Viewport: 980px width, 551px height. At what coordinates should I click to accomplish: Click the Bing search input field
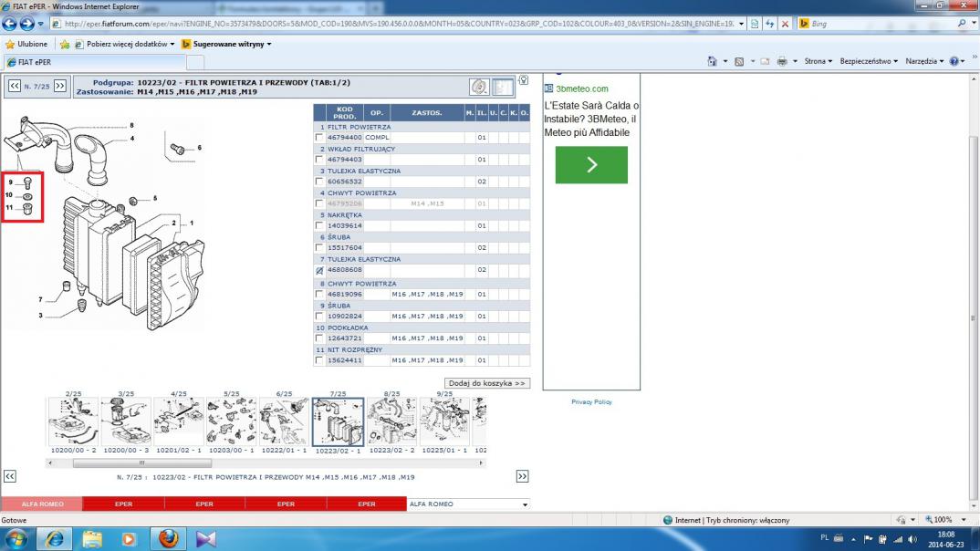(x=881, y=24)
